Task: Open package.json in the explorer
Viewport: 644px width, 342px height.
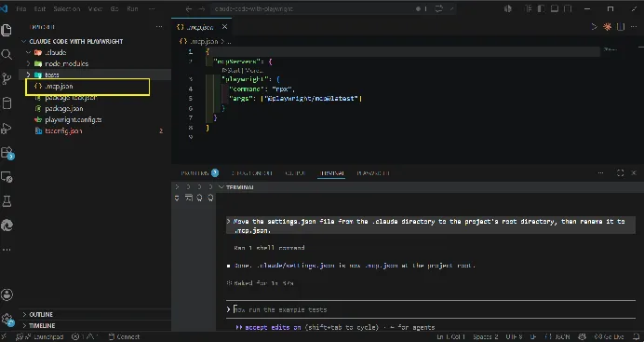Action: (64, 108)
